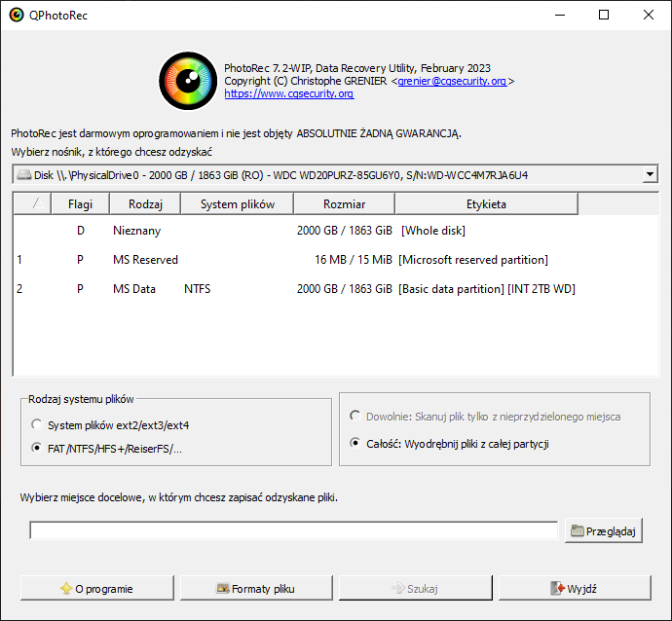Sort by the System plików column header
The height and width of the screenshot is (621, 672).
[x=238, y=203]
